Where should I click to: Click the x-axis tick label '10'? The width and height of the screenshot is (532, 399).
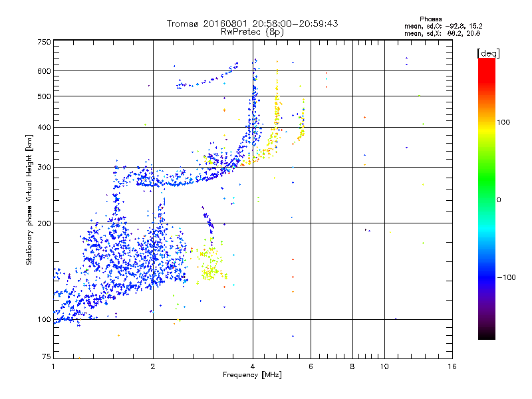tap(384, 366)
